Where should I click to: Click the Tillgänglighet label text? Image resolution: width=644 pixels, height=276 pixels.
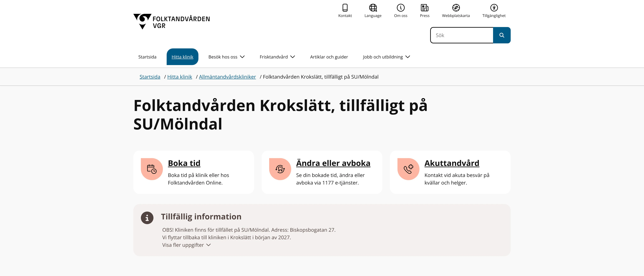click(x=494, y=16)
